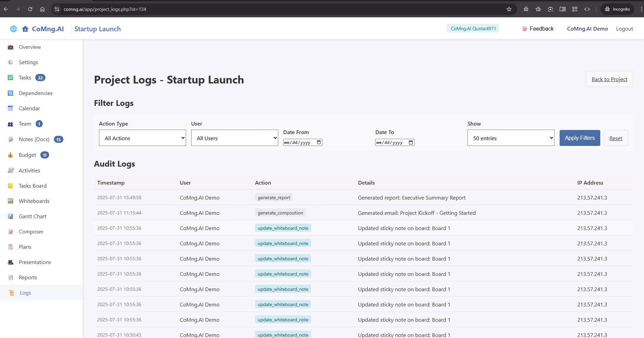This screenshot has height=338, width=644.
Task: Click the Team people icon
Action: coord(11,124)
